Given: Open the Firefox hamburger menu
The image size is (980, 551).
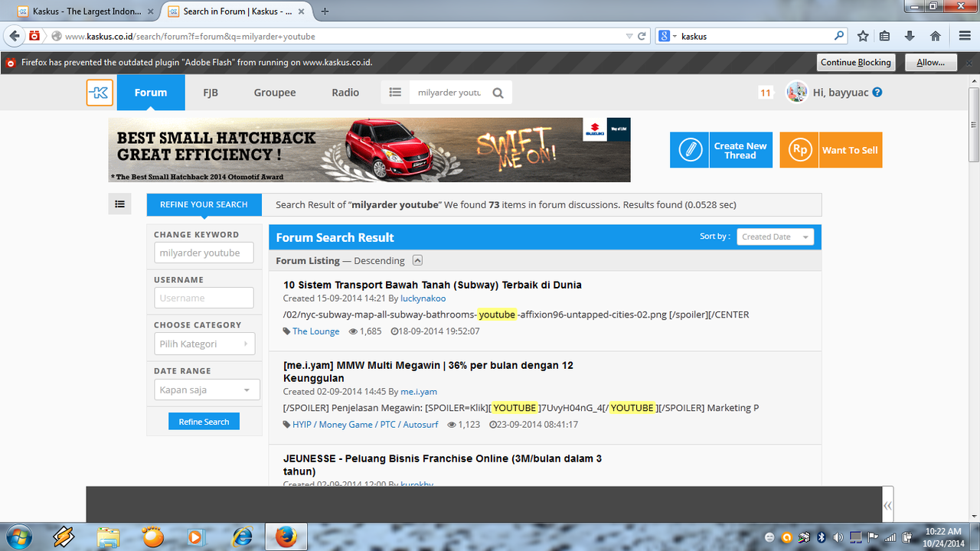Looking at the screenshot, I should click(965, 36).
